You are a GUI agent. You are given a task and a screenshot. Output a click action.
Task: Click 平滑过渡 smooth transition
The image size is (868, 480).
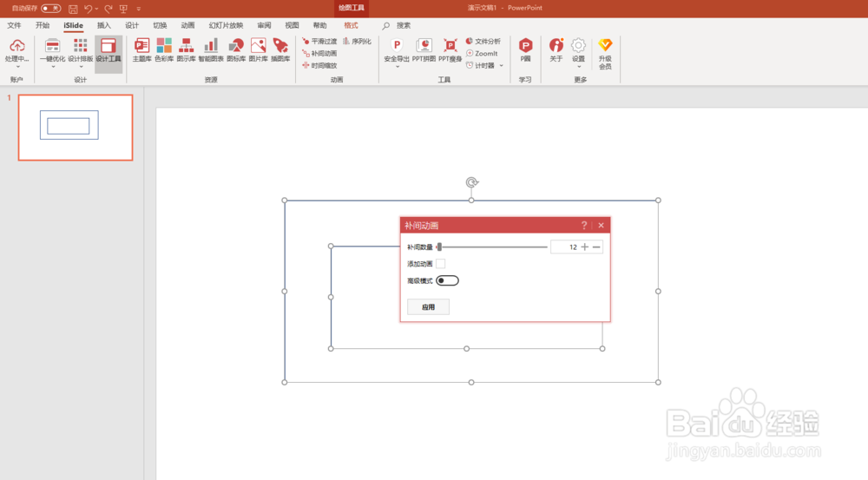(x=319, y=42)
